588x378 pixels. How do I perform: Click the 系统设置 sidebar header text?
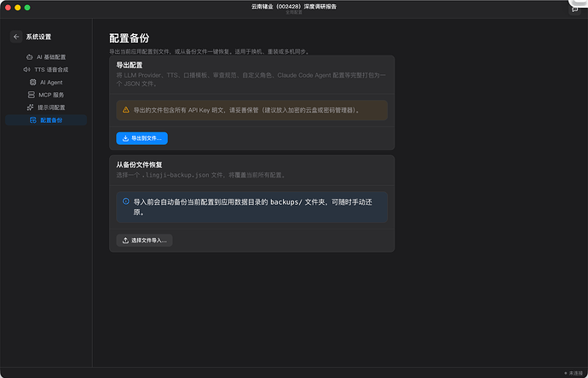[x=38, y=37]
